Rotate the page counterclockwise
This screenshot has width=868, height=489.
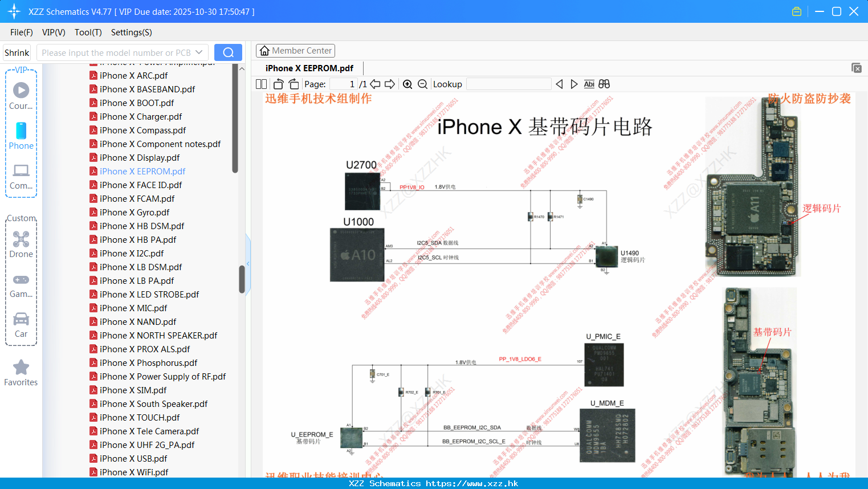pos(278,84)
